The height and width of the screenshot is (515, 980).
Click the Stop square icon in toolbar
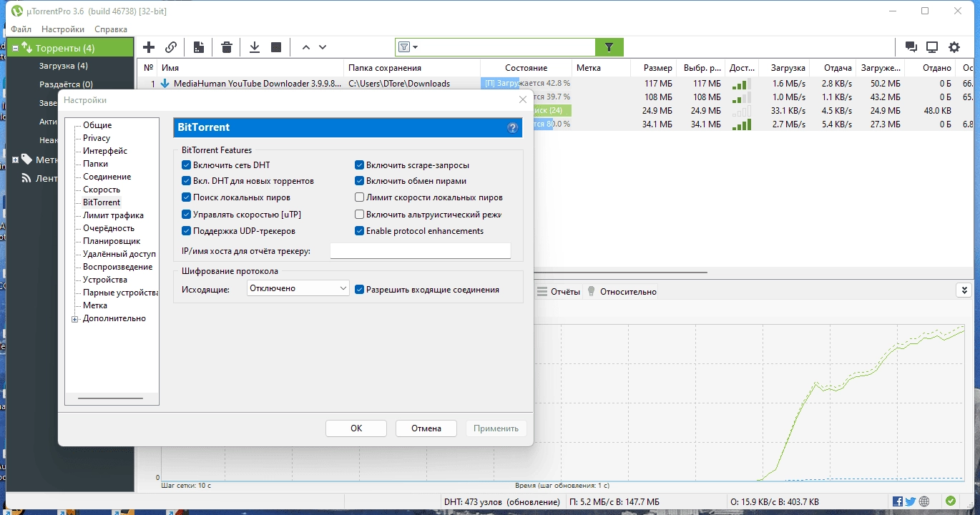tap(276, 47)
